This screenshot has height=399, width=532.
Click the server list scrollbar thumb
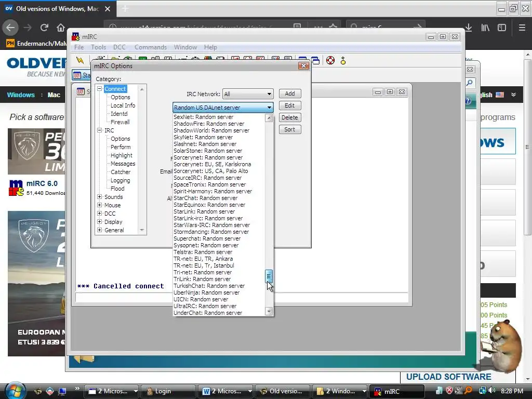pos(269,276)
